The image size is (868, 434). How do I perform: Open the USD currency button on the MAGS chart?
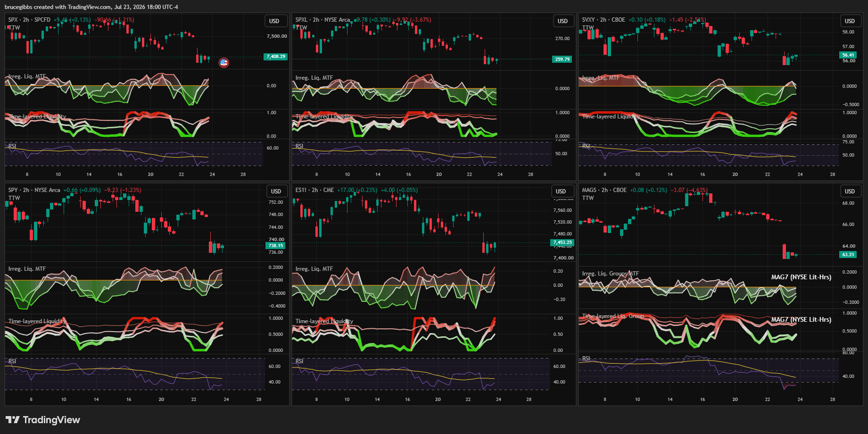(850, 192)
